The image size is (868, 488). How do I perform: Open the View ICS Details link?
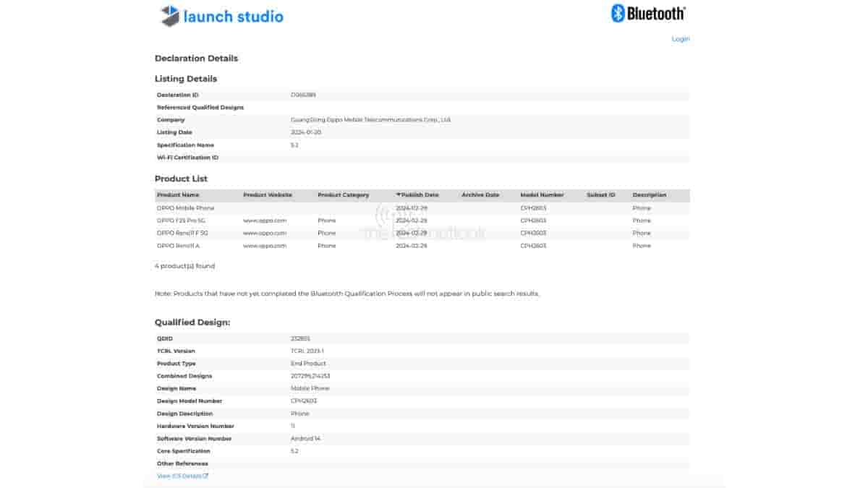180,476
